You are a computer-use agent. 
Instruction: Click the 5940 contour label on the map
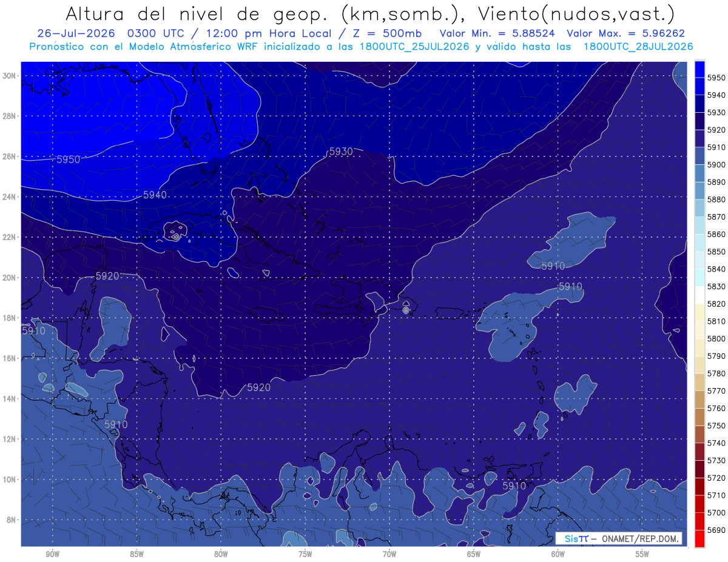tap(155, 195)
